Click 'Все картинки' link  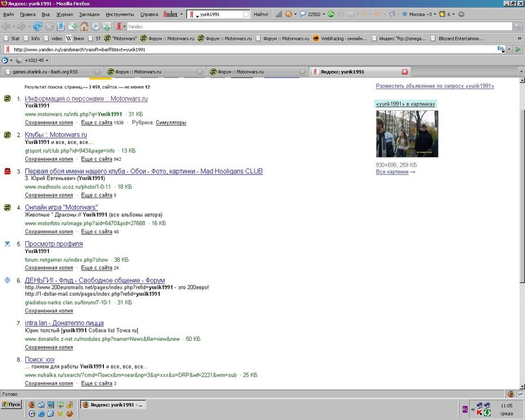click(392, 172)
